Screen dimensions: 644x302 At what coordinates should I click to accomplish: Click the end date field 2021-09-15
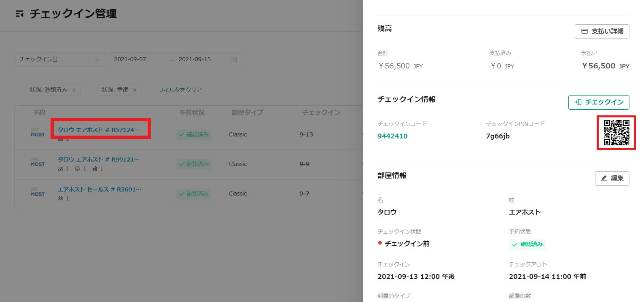point(195,60)
